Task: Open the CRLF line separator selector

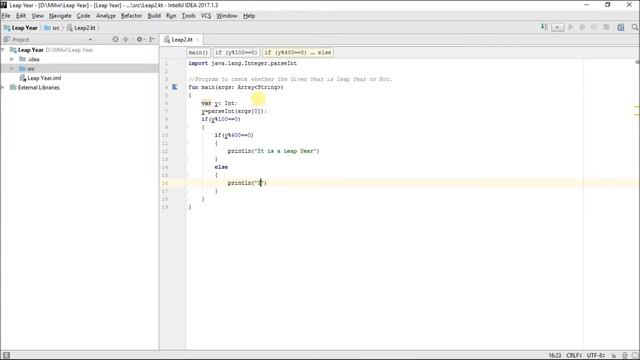Action: tap(574, 356)
